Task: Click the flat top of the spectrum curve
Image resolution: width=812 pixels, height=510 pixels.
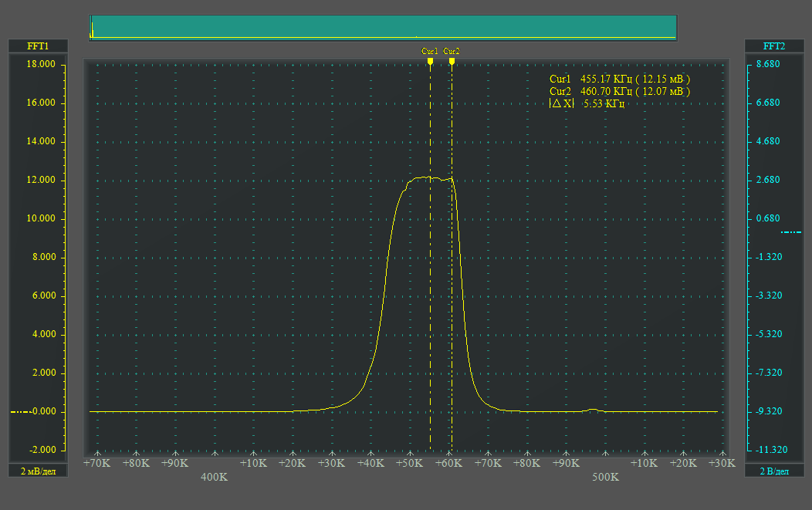Action: [x=431, y=178]
